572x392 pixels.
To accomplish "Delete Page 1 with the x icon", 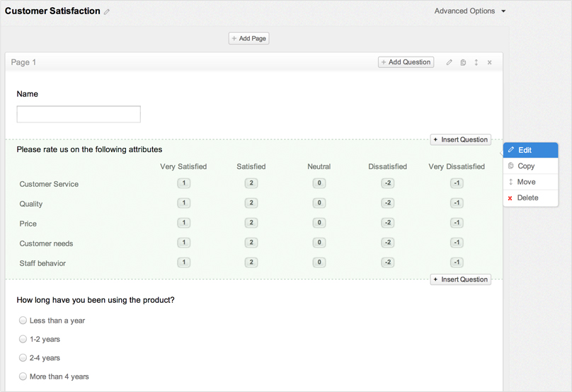I will tap(490, 62).
